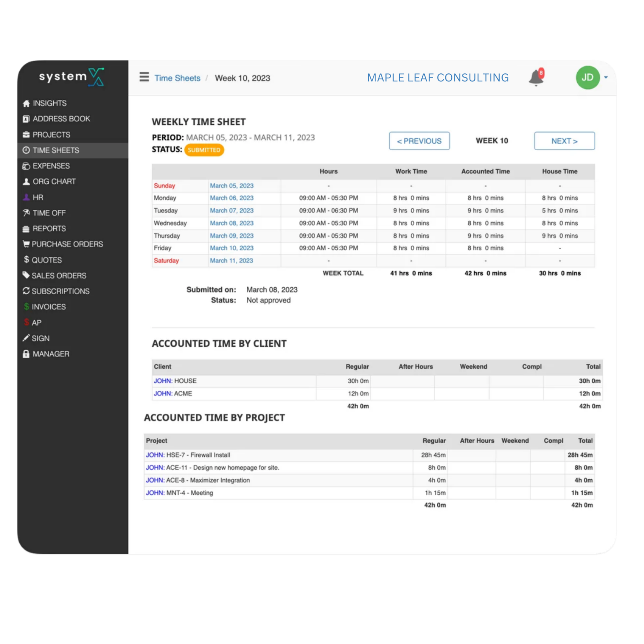The height and width of the screenshot is (644, 644).
Task: Click the NEXT week button
Action: [564, 141]
